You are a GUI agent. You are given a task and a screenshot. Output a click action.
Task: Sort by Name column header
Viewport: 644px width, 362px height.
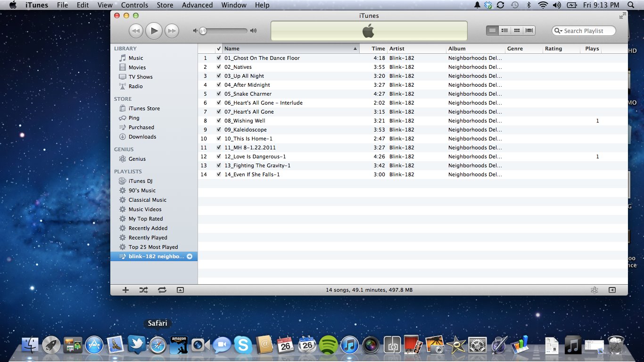[x=291, y=49]
